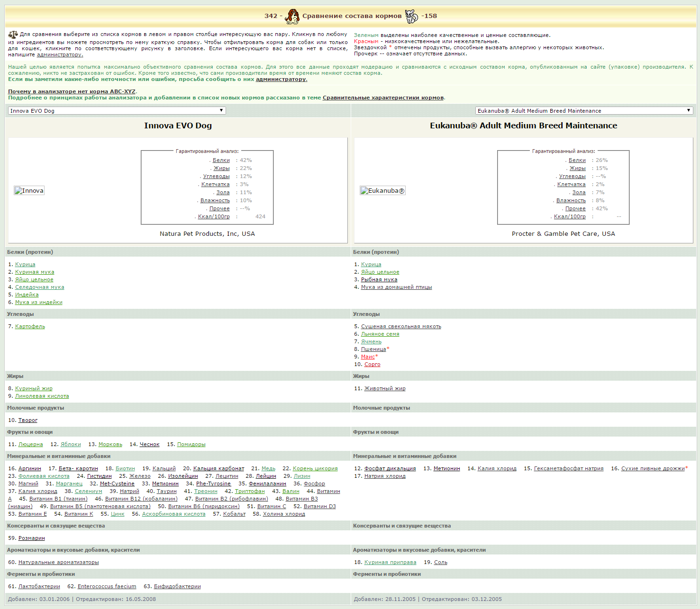The image size is (700, 609).
Task: Click the 'Помидоры' ingredient link
Action: (x=191, y=445)
